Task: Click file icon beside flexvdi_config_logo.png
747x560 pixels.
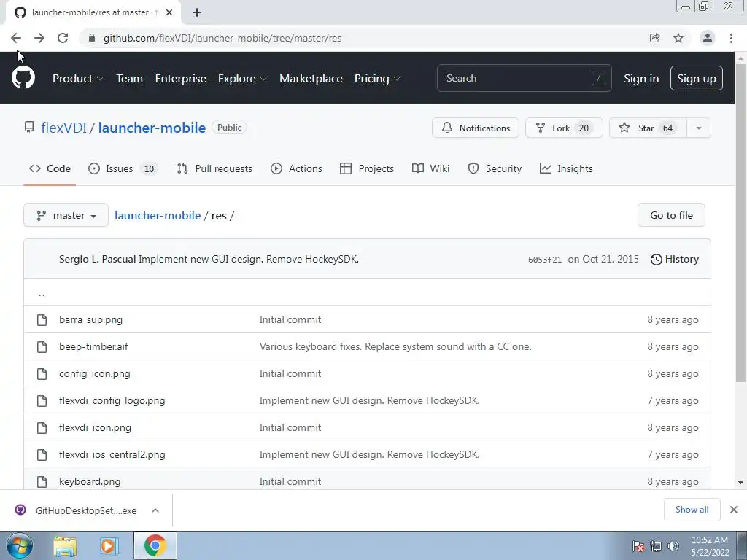Action: coord(42,401)
